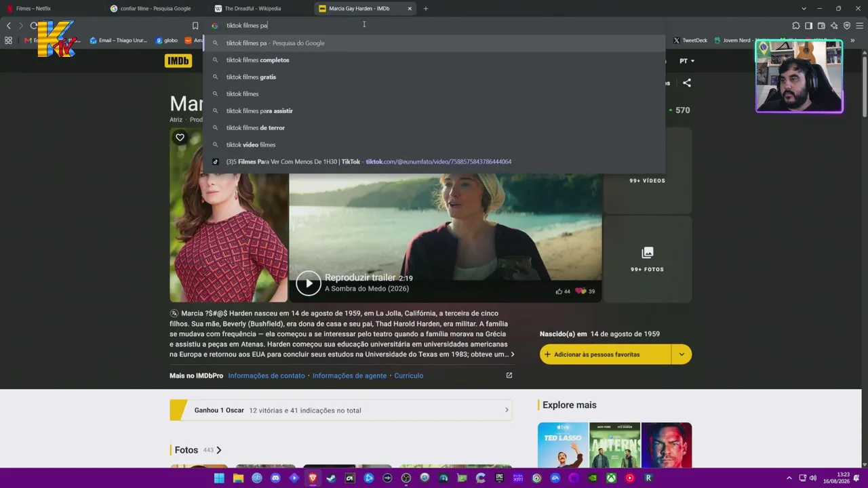Open Discord from the taskbar
The height and width of the screenshot is (488, 868).
275,478
